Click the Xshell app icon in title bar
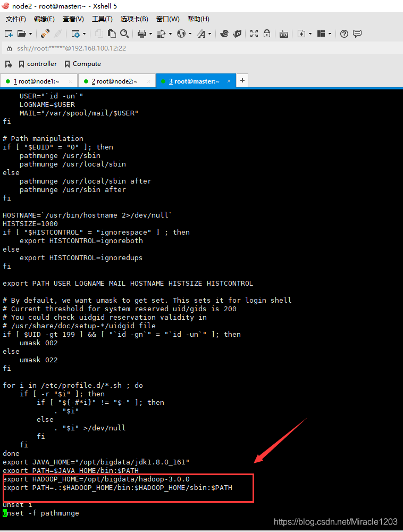403x532 pixels. click(x=5, y=6)
